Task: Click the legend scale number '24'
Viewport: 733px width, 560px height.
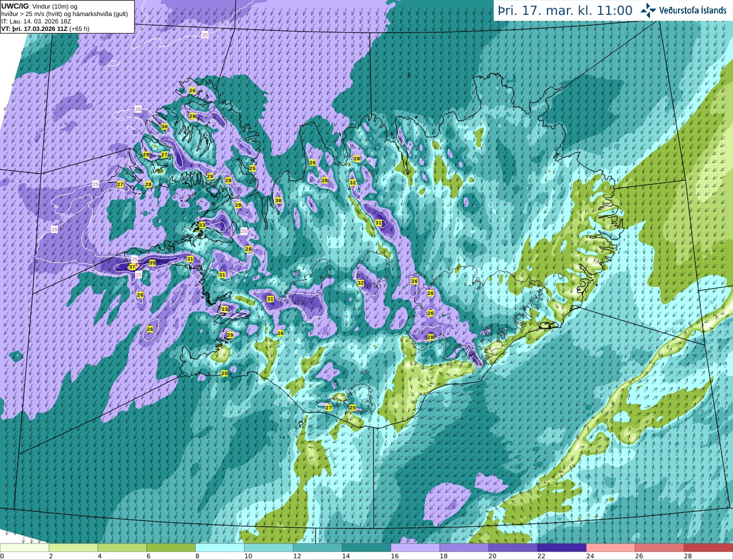Action: tap(590, 556)
